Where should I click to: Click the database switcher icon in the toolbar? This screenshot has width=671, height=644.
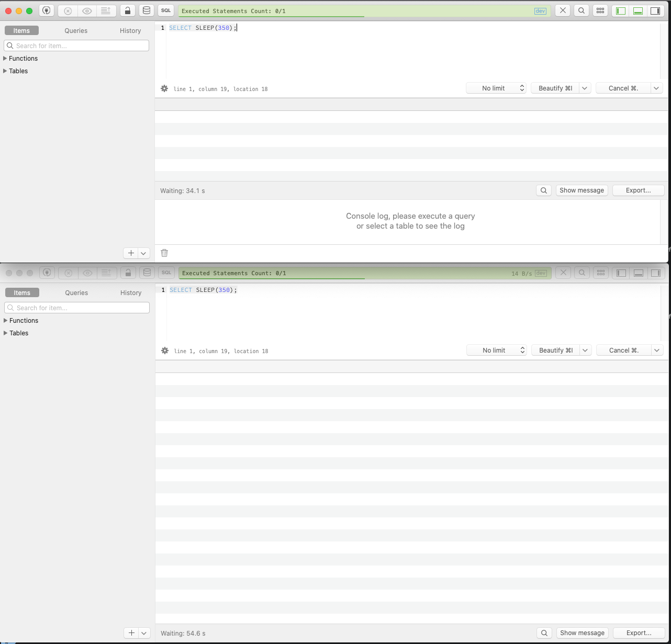click(147, 10)
